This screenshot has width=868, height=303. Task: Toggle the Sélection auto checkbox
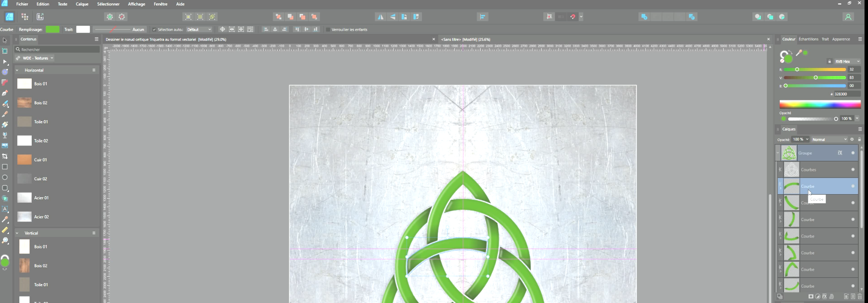coord(154,30)
